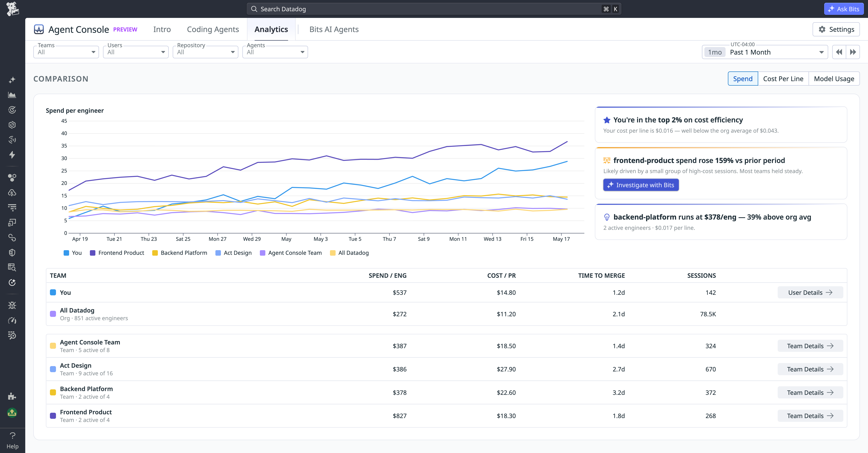Click the sparkle Bits AI sidebar icon
The width and height of the screenshot is (868, 453).
pyautogui.click(x=12, y=80)
